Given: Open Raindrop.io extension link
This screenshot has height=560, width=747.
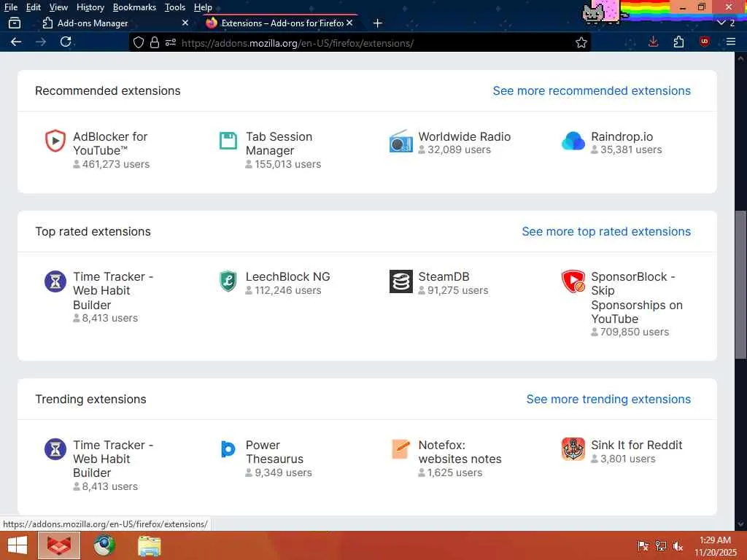Looking at the screenshot, I should tap(622, 136).
